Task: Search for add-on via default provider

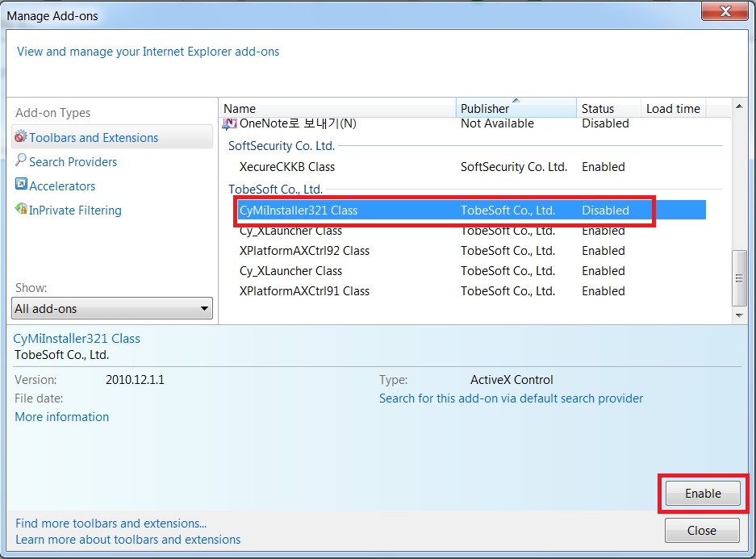Action: (511, 398)
